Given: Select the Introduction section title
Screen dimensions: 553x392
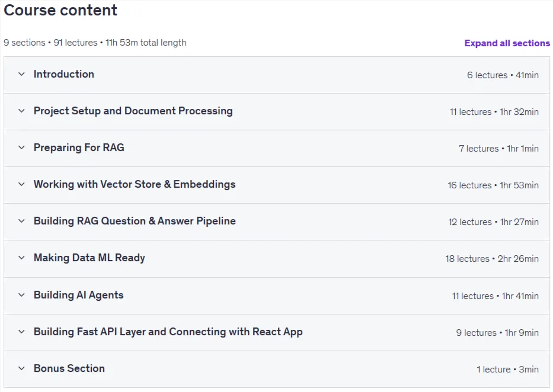Looking at the screenshot, I should pyautogui.click(x=64, y=75).
